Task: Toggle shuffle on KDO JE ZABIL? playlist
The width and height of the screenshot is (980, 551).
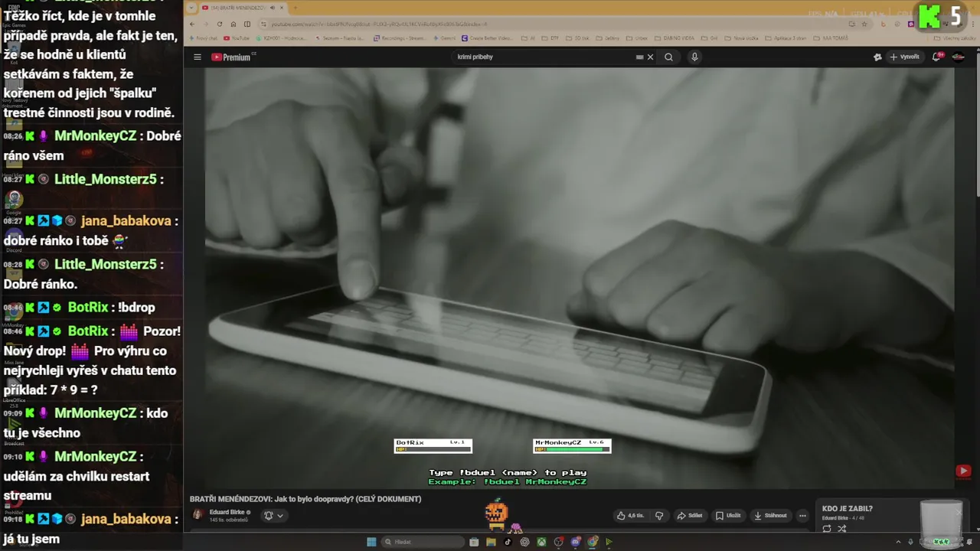Action: click(842, 529)
